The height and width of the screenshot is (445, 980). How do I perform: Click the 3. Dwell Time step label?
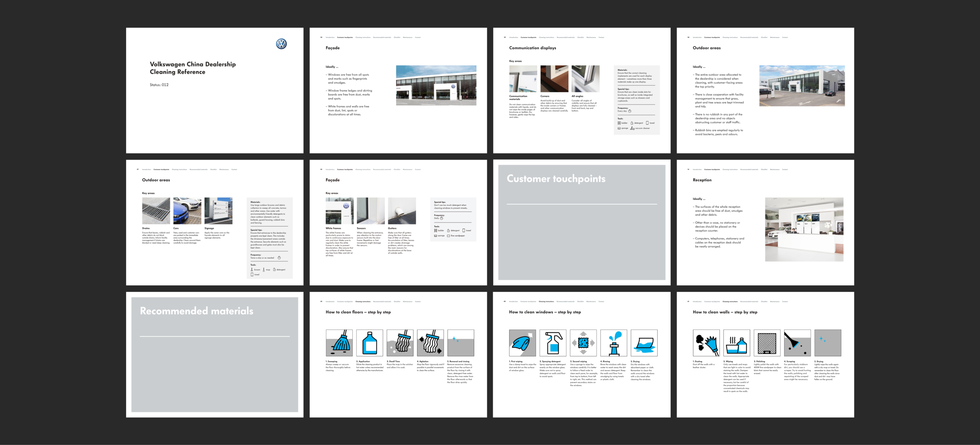[x=393, y=361]
